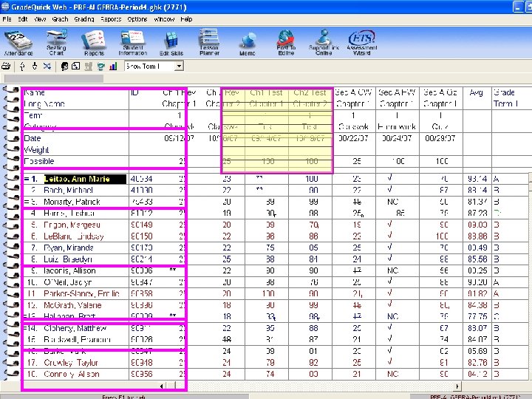Click the Post to Edline icon
This screenshot has height=399, width=532.
286,41
